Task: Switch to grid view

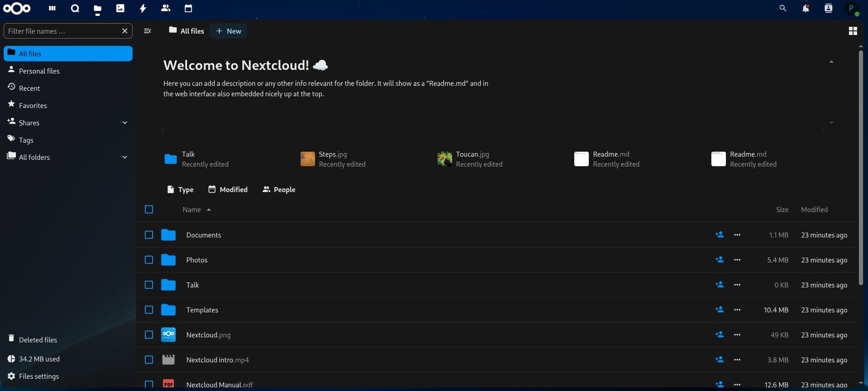Action: [x=853, y=31]
